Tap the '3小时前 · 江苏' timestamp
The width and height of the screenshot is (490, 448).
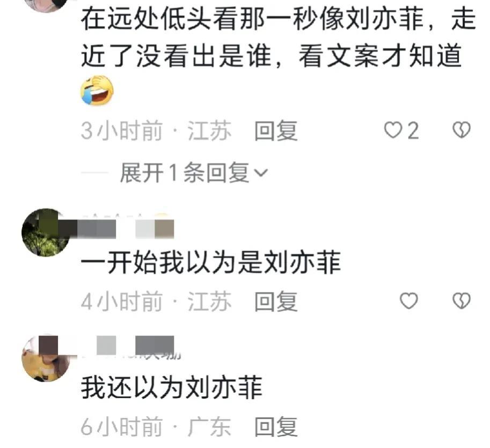pyautogui.click(x=156, y=130)
